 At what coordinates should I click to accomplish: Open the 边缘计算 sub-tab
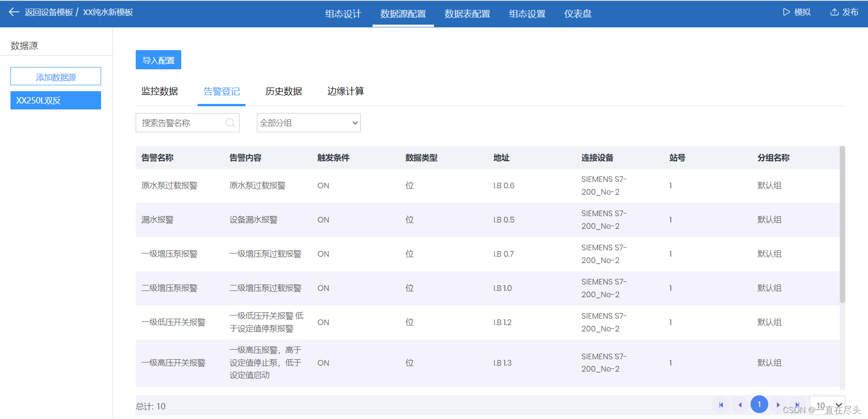click(x=346, y=91)
